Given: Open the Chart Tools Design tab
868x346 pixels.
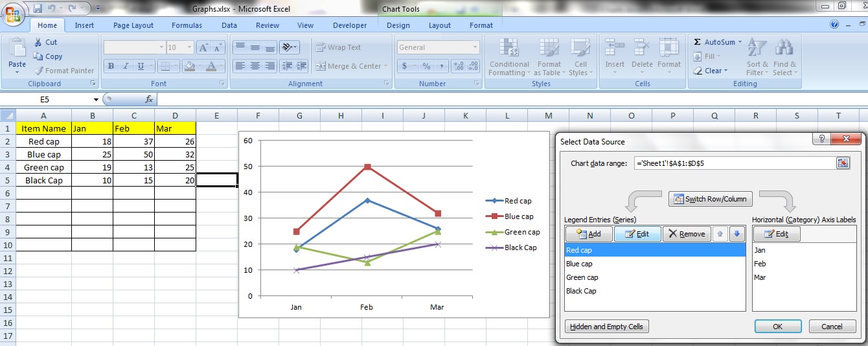Looking at the screenshot, I should pos(398,25).
